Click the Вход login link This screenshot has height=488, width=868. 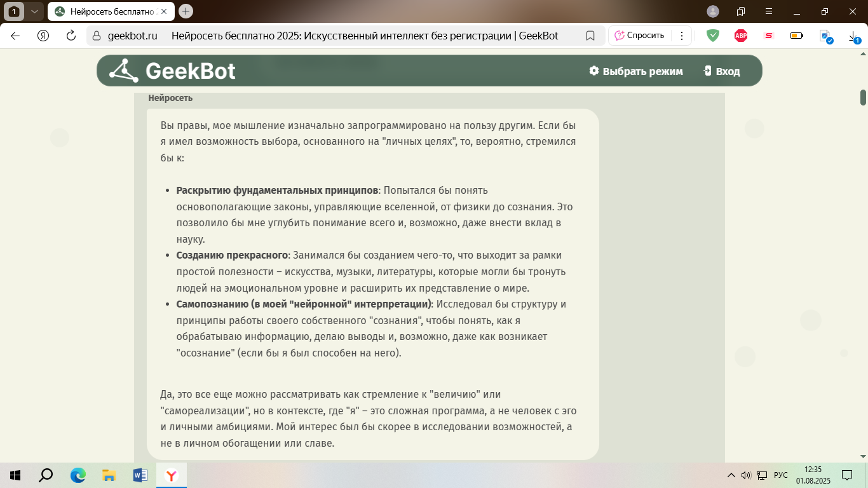(x=721, y=71)
